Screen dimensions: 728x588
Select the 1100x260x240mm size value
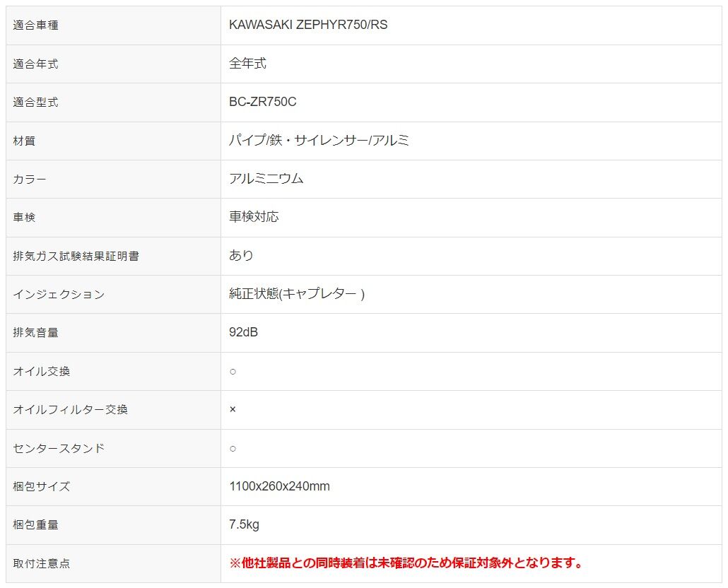click(x=279, y=486)
